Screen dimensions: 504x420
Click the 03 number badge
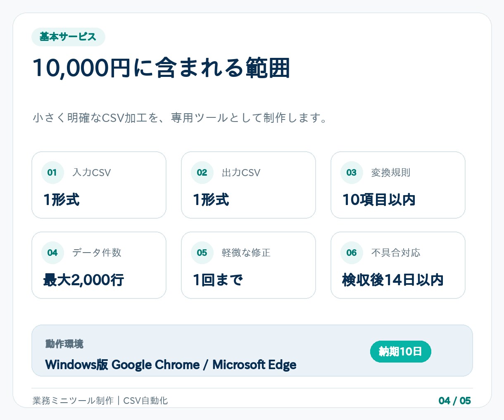pyautogui.click(x=352, y=172)
